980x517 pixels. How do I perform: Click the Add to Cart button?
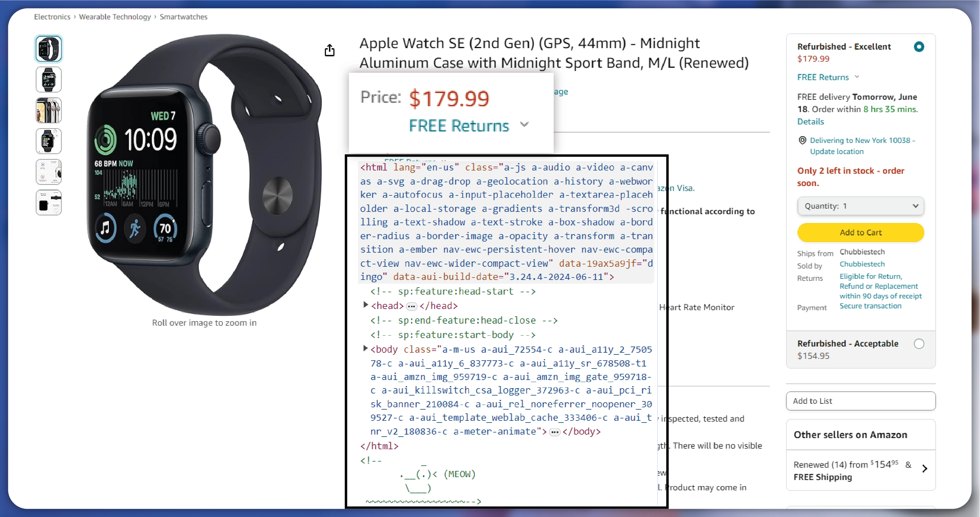(x=861, y=232)
